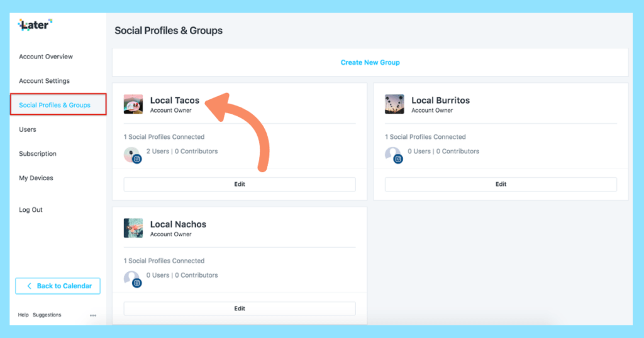Click Local Burritos Instagram profile avatar

click(x=394, y=155)
